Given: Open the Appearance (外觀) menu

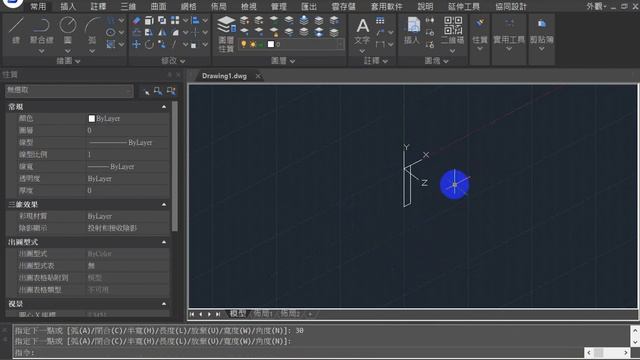Looking at the screenshot, I should pyautogui.click(x=596, y=6).
